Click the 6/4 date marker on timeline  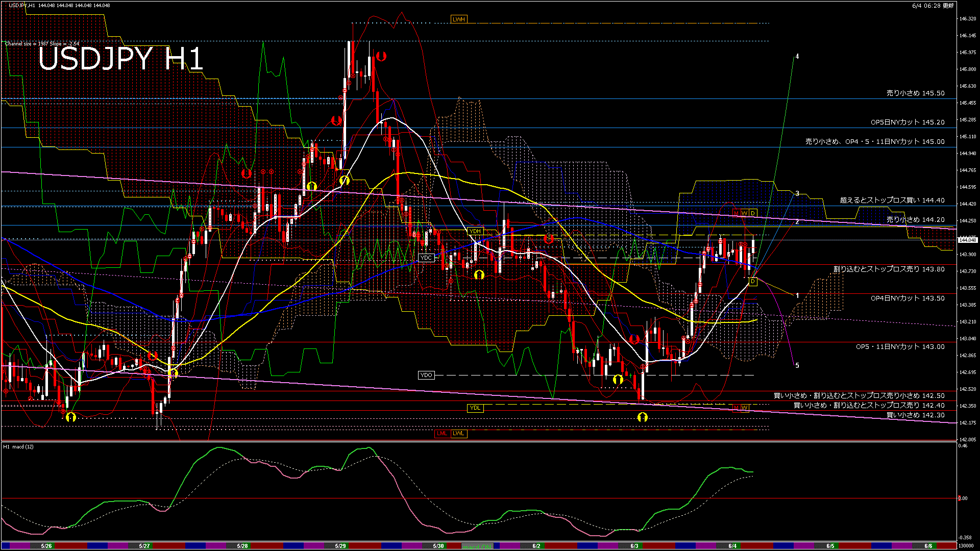pos(732,546)
